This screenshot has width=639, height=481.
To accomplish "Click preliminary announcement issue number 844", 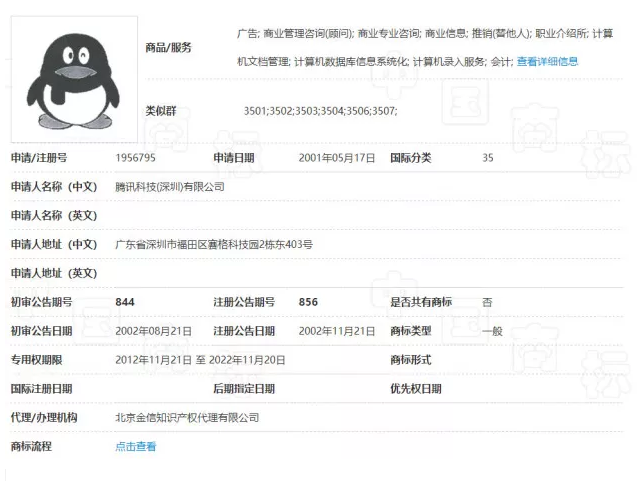I will [x=125, y=302].
